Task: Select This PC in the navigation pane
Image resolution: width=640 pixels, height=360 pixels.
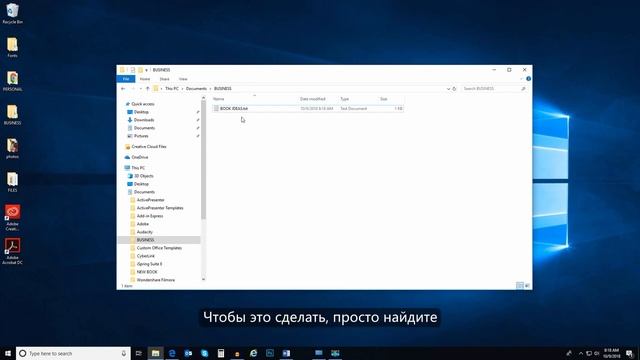Action: coord(138,168)
